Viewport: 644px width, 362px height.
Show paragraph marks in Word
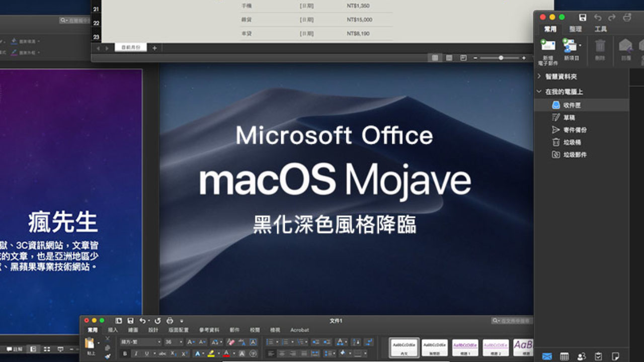coord(369,342)
